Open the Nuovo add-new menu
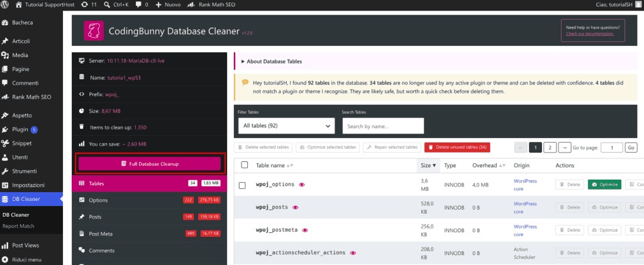 tap(168, 5)
